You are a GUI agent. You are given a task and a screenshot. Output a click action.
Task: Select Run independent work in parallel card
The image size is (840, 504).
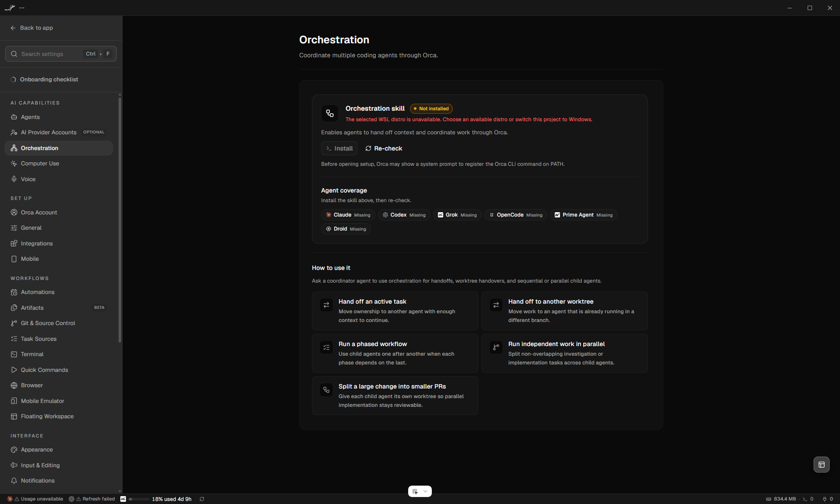click(x=564, y=353)
